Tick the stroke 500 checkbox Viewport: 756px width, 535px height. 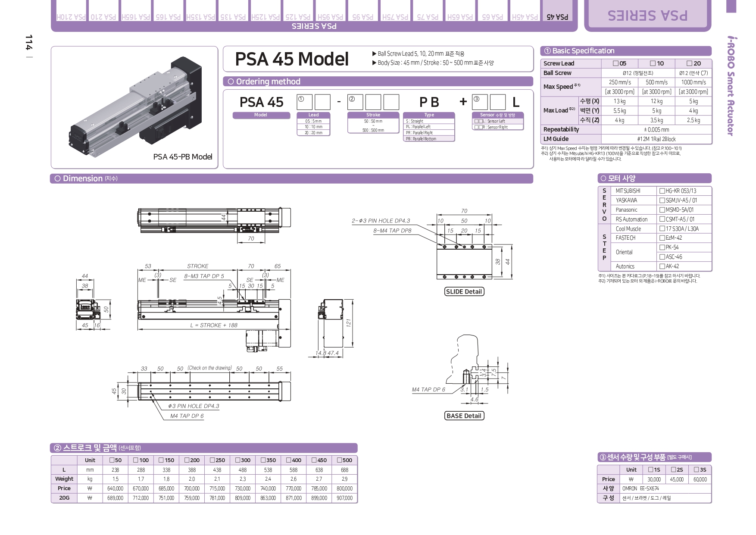(339, 460)
